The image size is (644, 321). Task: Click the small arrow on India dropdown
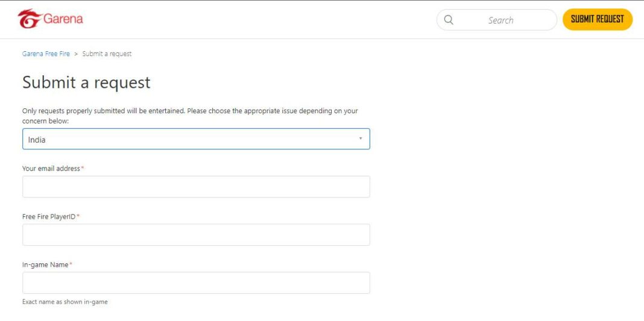[361, 139]
